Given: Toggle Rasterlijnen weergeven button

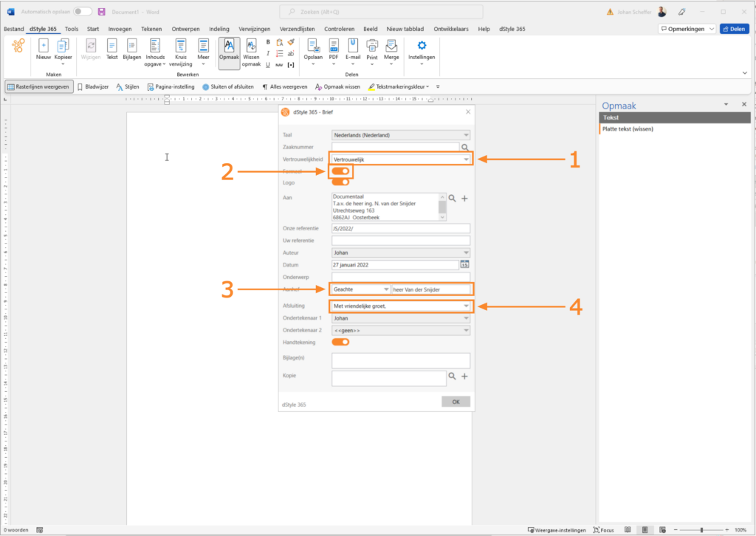Looking at the screenshot, I should click(39, 87).
